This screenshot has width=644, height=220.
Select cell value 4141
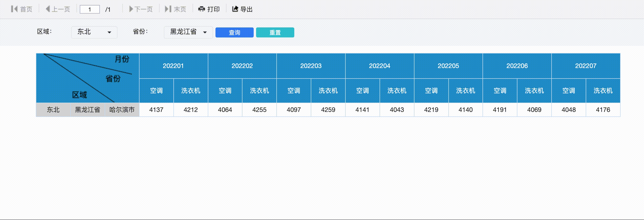coord(363,110)
